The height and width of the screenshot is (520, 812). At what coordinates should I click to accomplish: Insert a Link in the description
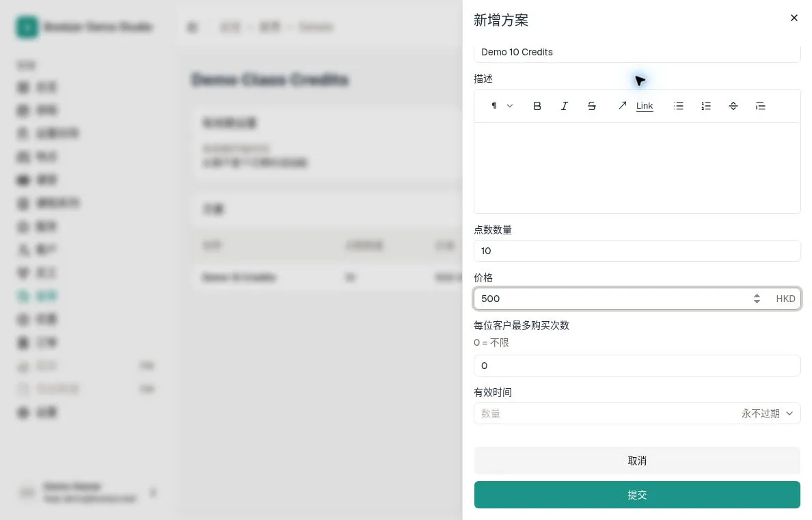pyautogui.click(x=636, y=106)
